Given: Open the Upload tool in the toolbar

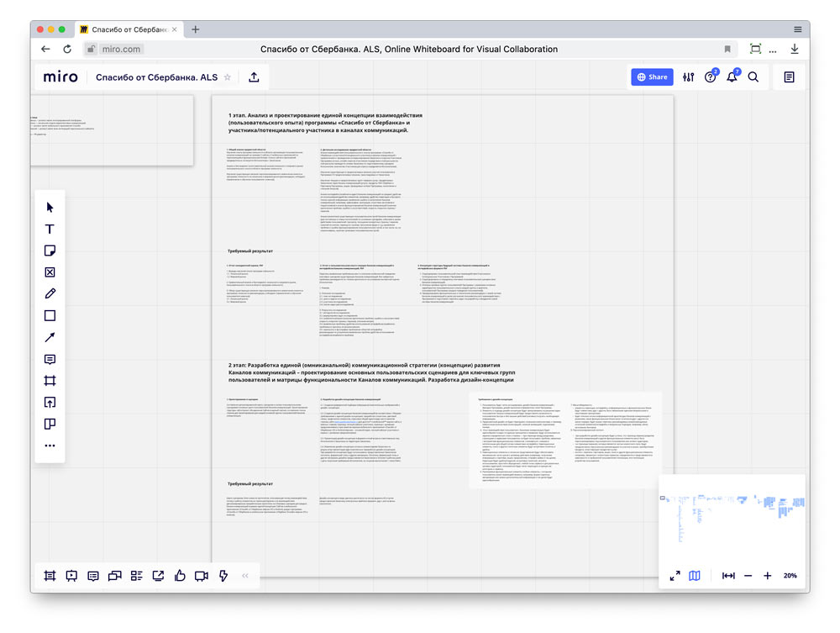Looking at the screenshot, I should 50,403.
